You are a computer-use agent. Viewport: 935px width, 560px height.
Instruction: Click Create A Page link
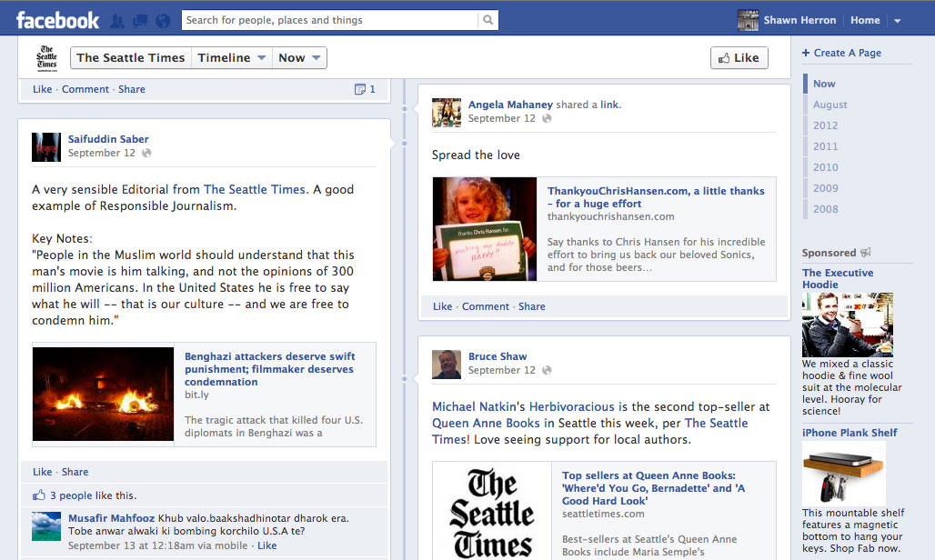tap(848, 53)
